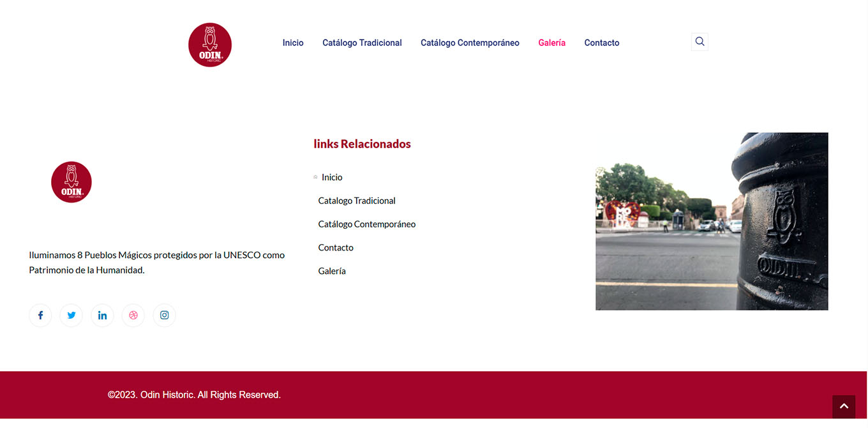This screenshot has height=428, width=868.
Task: Click the footer Odin owl logo
Action: click(x=71, y=182)
